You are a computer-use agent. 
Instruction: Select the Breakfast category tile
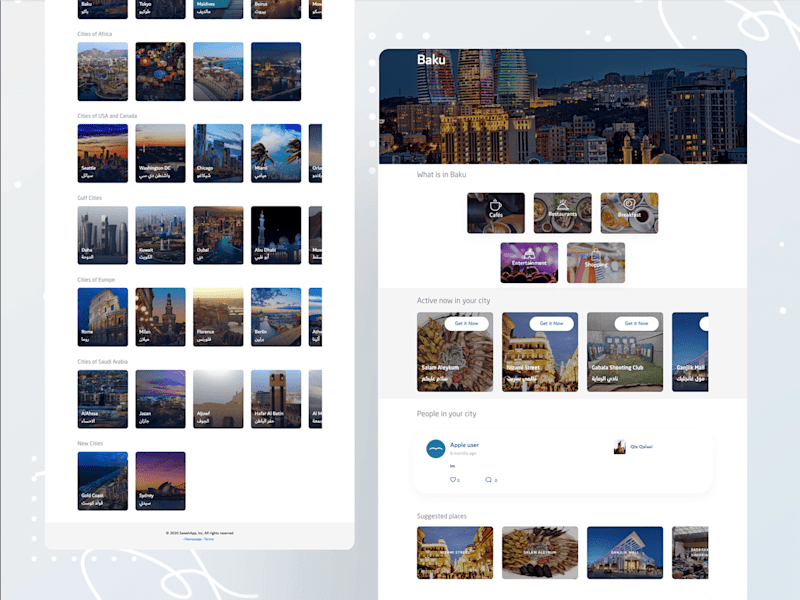(x=629, y=213)
